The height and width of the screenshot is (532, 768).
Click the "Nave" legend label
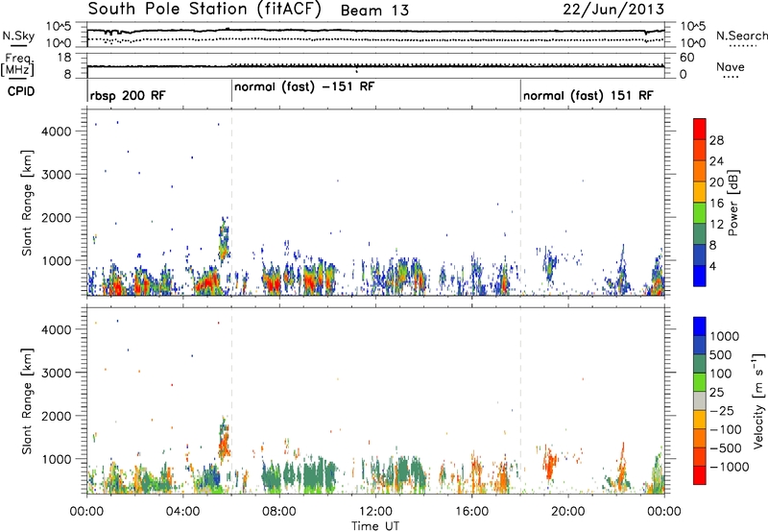[x=730, y=67]
